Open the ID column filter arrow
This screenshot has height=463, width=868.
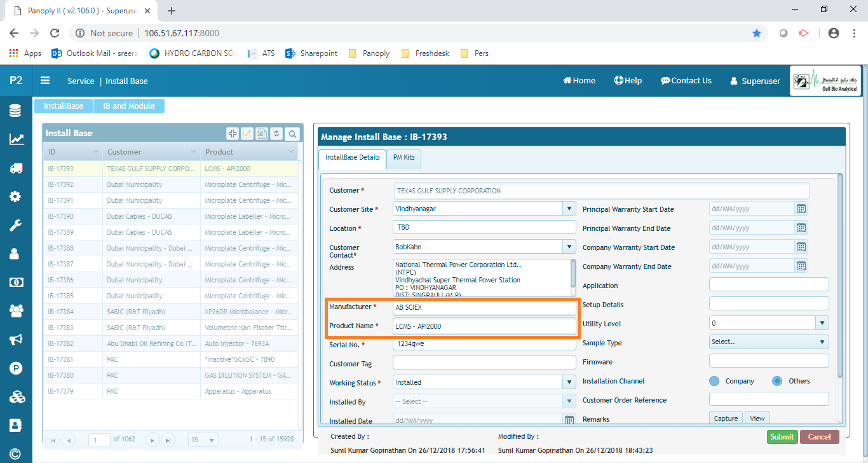[x=96, y=152]
